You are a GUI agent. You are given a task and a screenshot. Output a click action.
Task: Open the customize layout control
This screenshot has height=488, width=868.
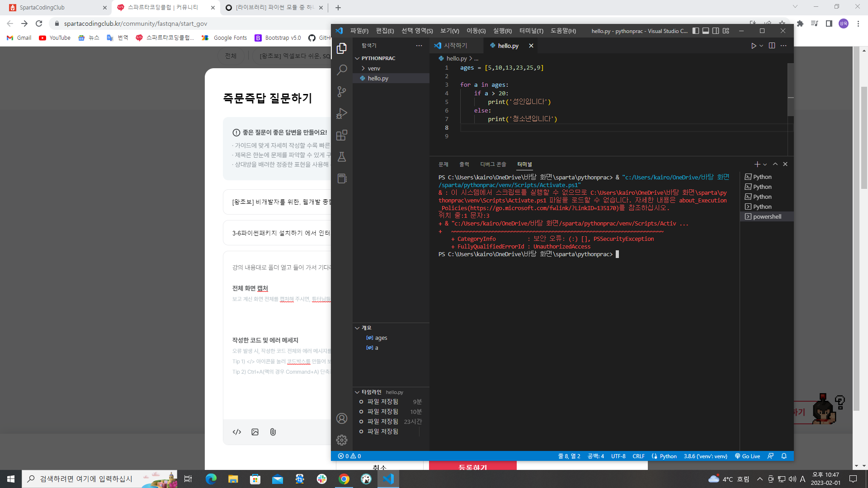[x=726, y=31]
